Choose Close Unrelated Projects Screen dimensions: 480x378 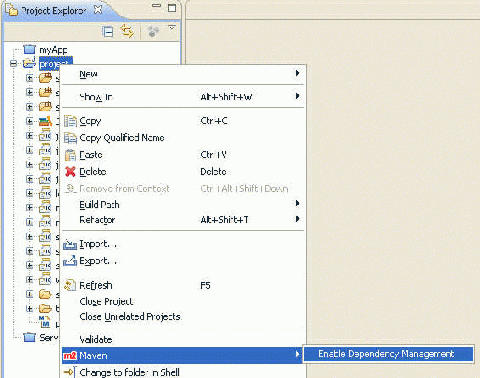[x=130, y=317]
